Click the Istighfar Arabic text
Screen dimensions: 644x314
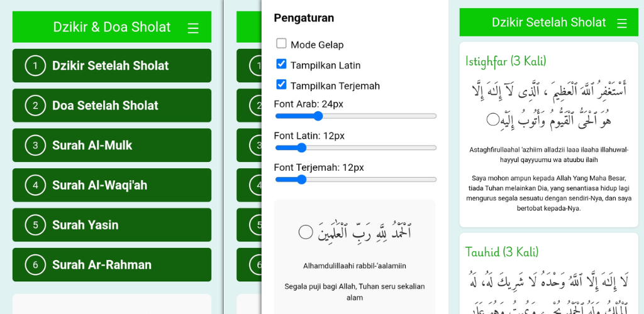click(548, 104)
